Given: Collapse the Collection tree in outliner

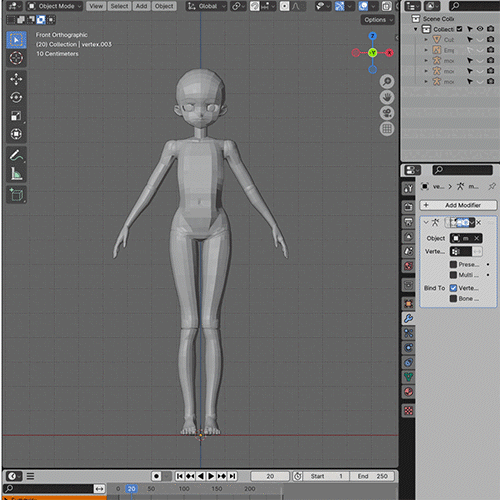Looking at the screenshot, I should click(416, 29).
